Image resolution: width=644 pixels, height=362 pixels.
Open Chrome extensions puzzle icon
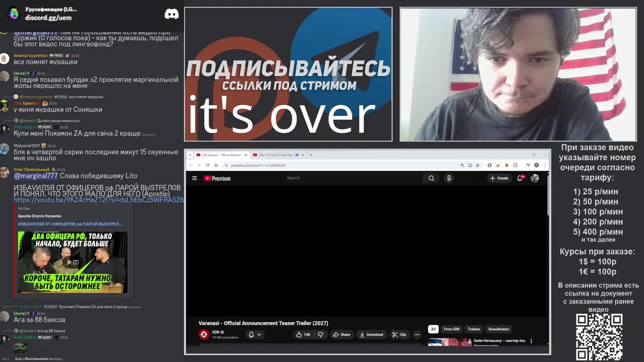pyautogui.click(x=515, y=165)
